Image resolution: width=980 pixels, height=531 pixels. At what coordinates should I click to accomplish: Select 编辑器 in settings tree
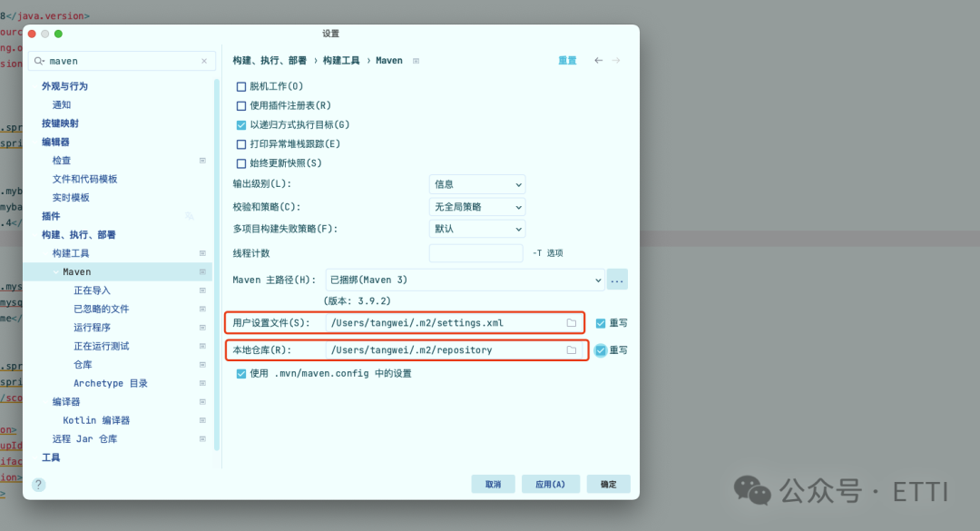point(55,142)
